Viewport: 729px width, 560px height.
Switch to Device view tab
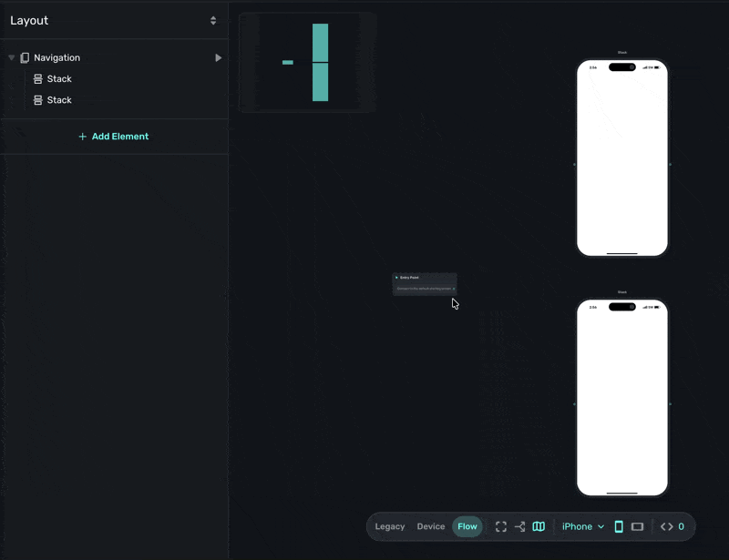click(x=431, y=526)
